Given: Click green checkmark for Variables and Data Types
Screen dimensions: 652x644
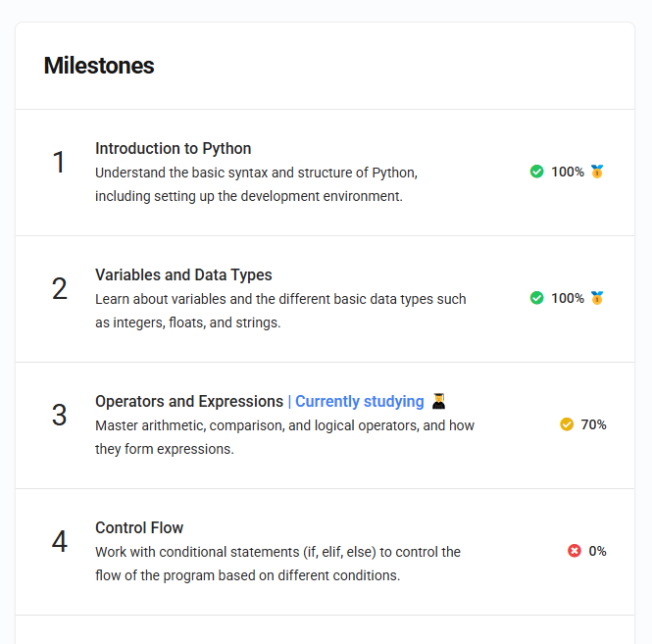Looking at the screenshot, I should 536,298.
